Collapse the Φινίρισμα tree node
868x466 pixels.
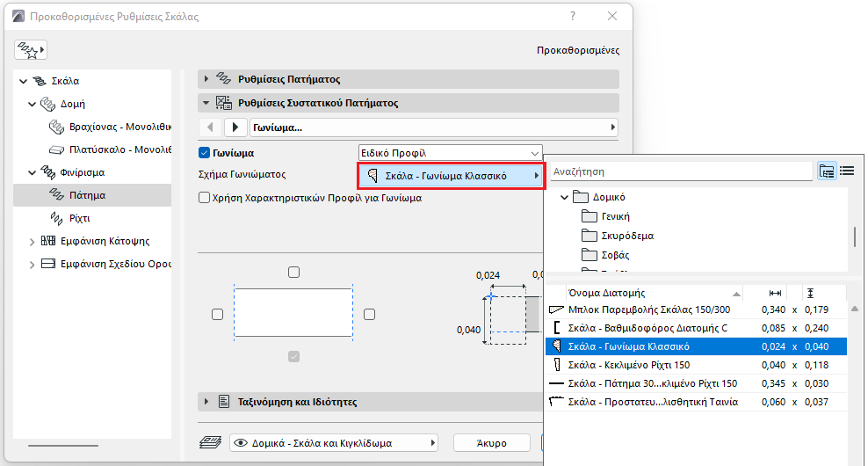click(33, 173)
